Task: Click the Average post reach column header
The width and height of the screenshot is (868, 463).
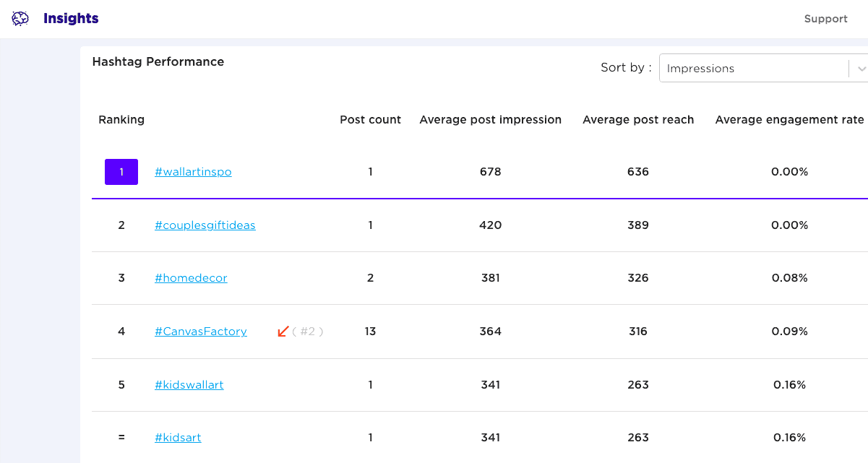Action: pos(638,120)
